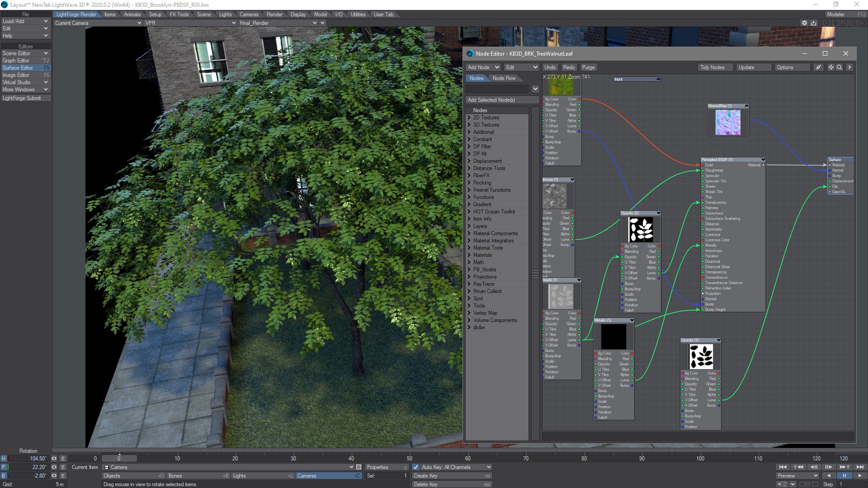Click the viewport save/download icon

pyautogui.click(x=814, y=23)
